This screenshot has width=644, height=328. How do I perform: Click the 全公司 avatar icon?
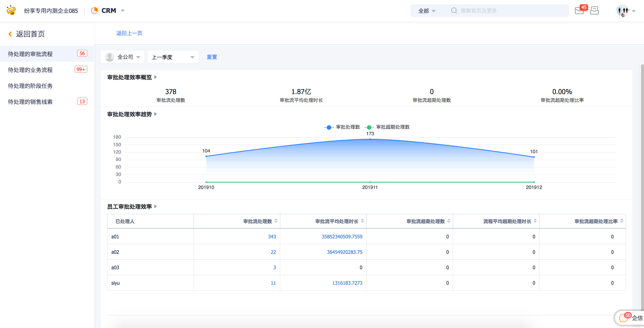[x=109, y=57]
